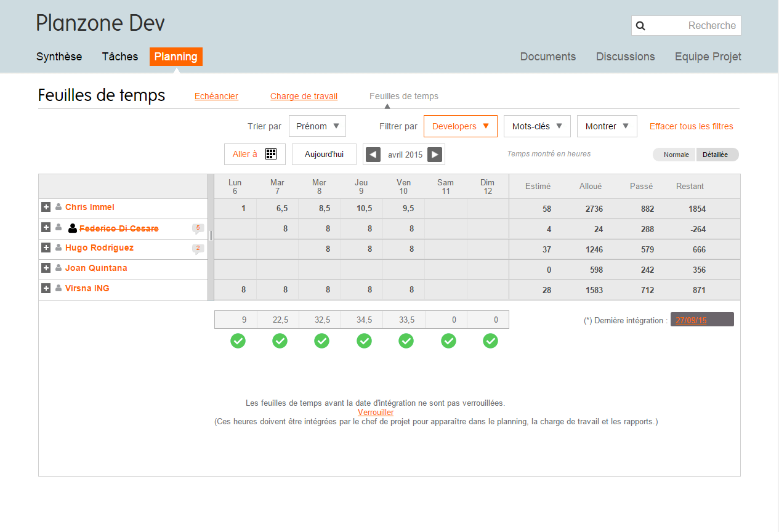The width and height of the screenshot is (779, 532).
Task: Open the Developers filter dropdown
Action: point(460,126)
